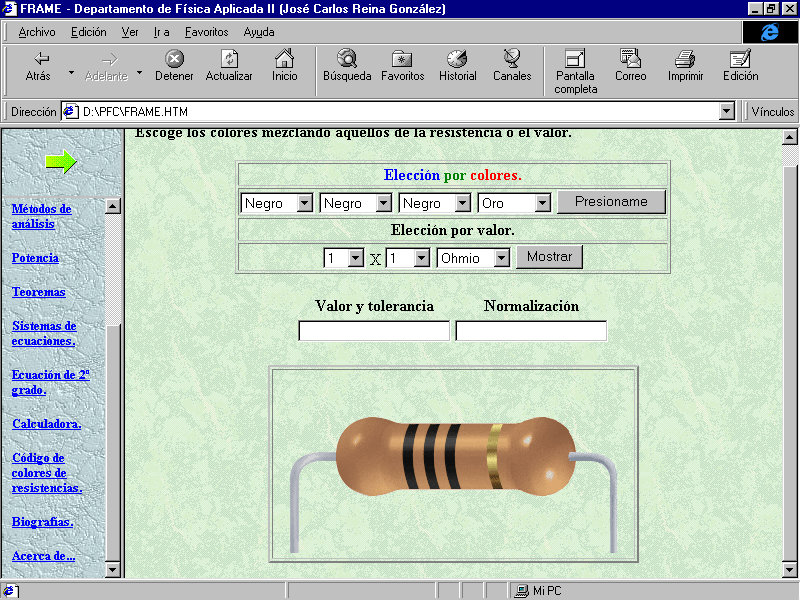Open the Favoritos toolbar folder icon
This screenshot has height=600, width=800.
(x=402, y=59)
